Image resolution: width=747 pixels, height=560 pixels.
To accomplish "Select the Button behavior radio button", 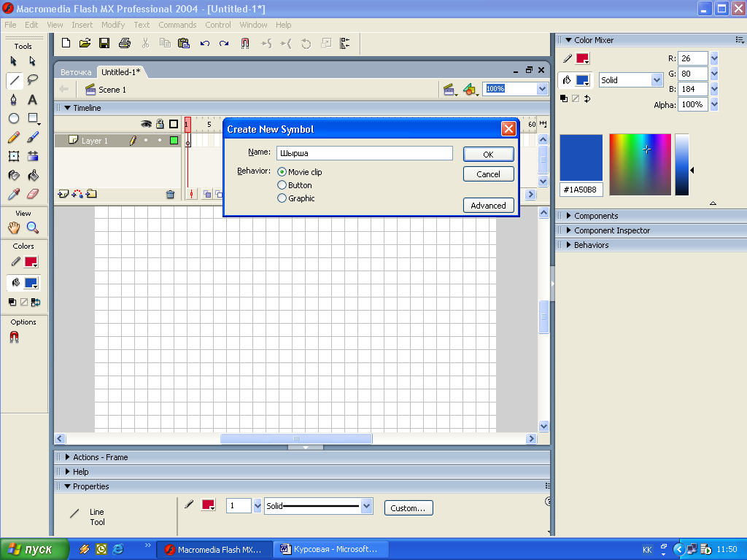I will 282,185.
